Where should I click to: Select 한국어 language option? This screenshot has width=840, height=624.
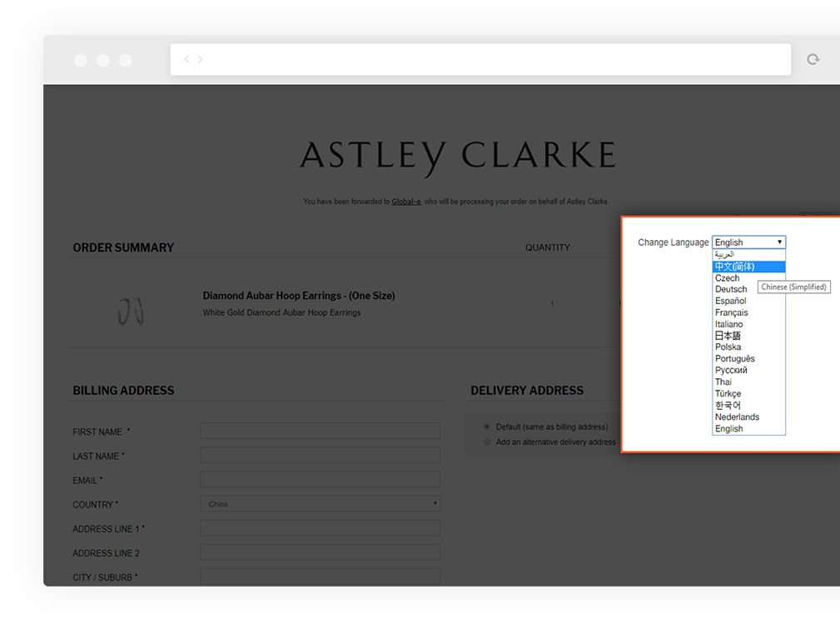click(748, 405)
